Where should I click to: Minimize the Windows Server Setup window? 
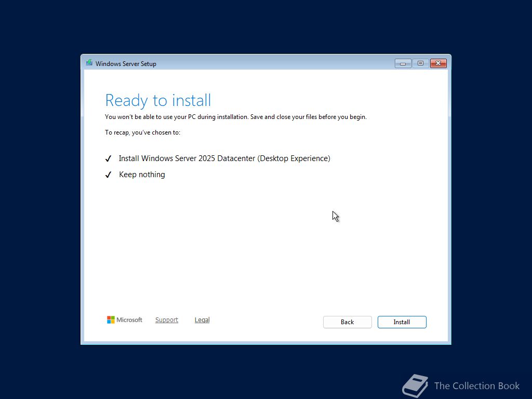(x=403, y=63)
